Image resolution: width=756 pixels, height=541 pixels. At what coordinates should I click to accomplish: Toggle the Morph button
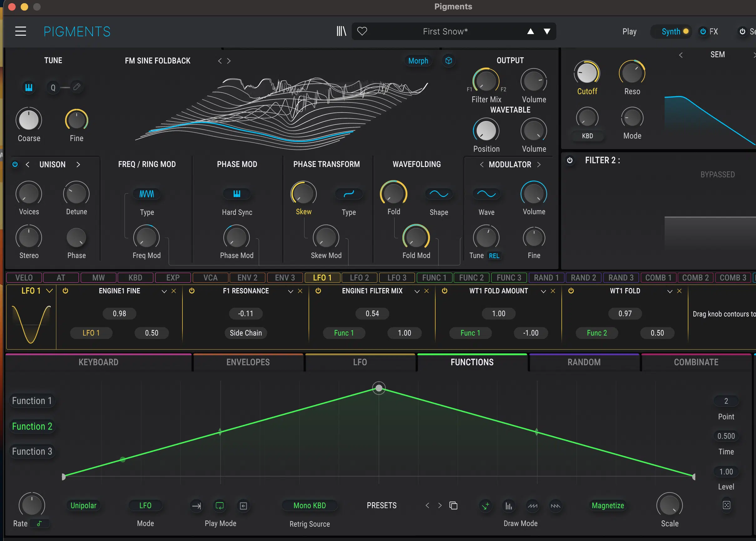(x=418, y=61)
